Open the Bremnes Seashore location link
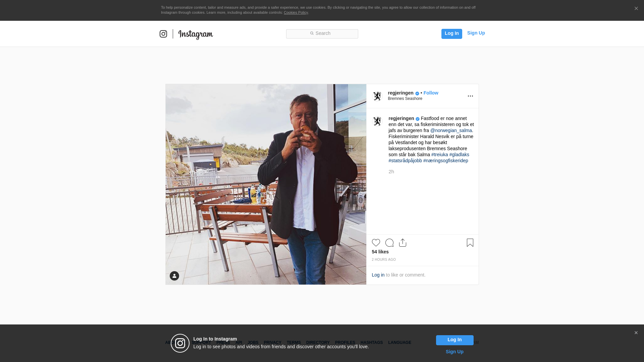This screenshot has height=362, width=644. pos(405,99)
